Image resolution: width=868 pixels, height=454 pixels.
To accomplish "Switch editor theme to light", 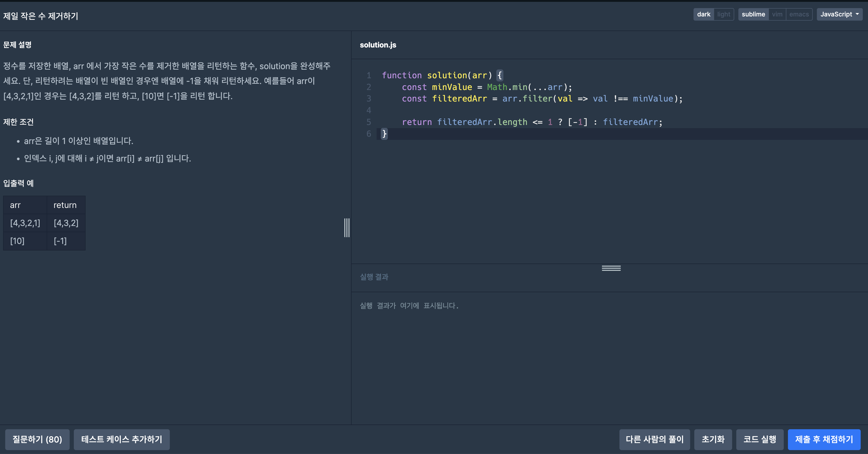I will click(x=724, y=14).
